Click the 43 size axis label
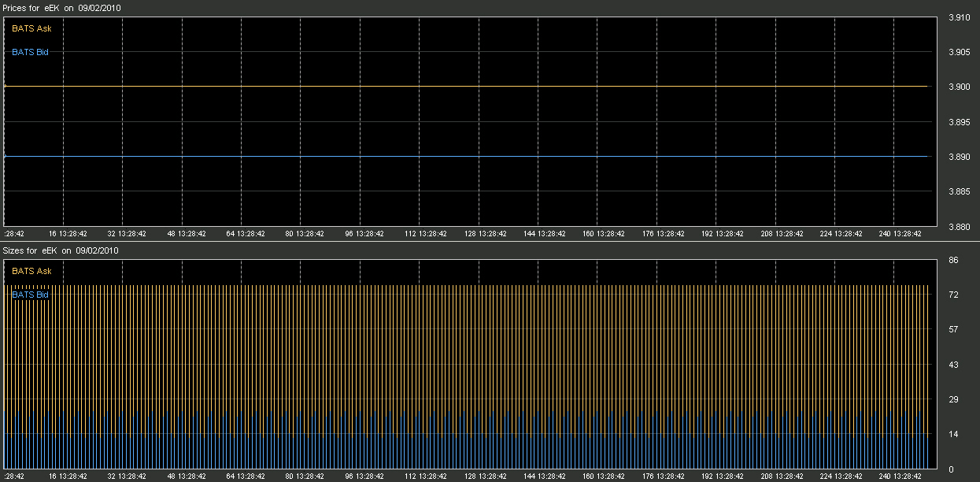Image resolution: width=980 pixels, height=482 pixels. pos(953,365)
